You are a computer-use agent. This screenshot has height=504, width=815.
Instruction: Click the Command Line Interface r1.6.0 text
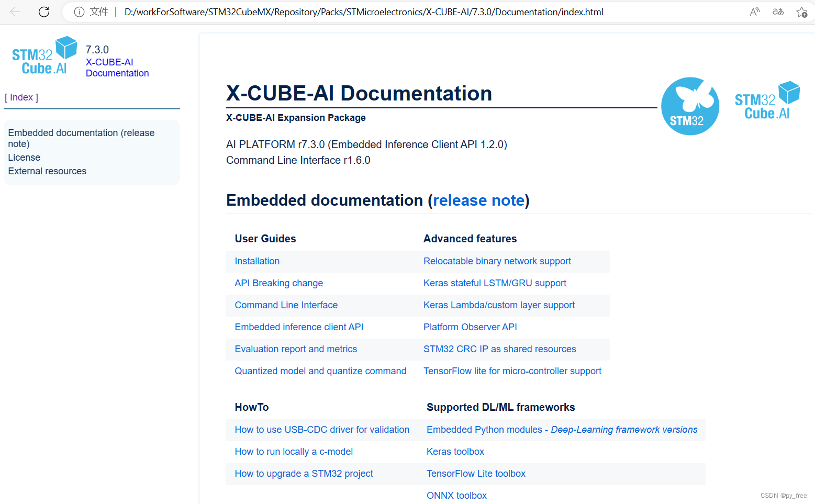tap(298, 160)
